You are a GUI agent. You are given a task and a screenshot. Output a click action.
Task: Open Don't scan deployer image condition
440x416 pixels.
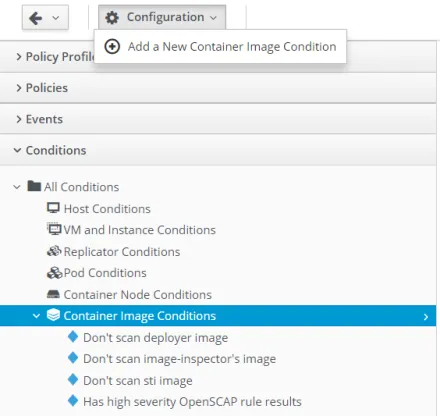click(x=156, y=338)
